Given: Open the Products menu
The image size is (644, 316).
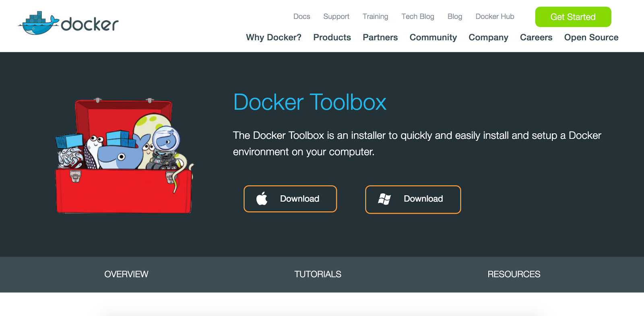Looking at the screenshot, I should click(x=332, y=37).
